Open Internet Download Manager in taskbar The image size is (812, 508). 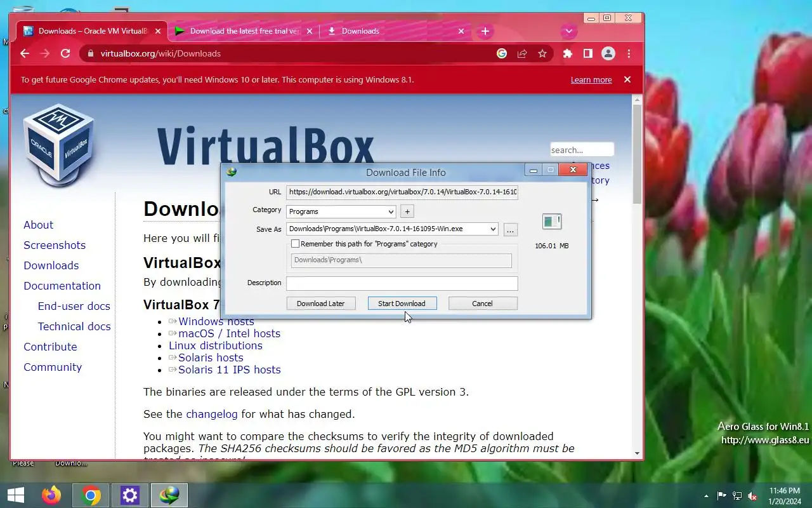click(169, 495)
